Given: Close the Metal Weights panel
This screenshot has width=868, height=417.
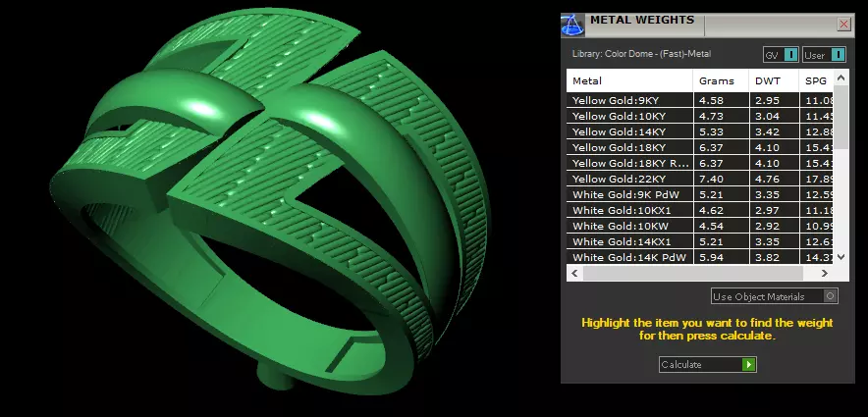Looking at the screenshot, I should coord(843,24).
